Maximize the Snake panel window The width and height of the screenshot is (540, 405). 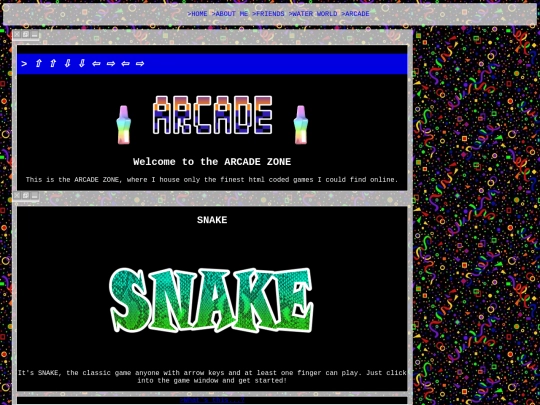coord(26,196)
